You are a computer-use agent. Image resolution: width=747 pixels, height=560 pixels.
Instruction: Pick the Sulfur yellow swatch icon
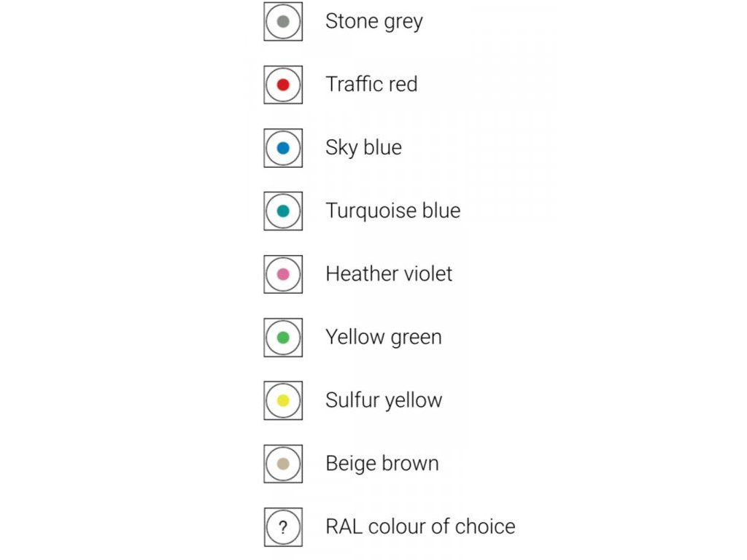[x=283, y=400]
